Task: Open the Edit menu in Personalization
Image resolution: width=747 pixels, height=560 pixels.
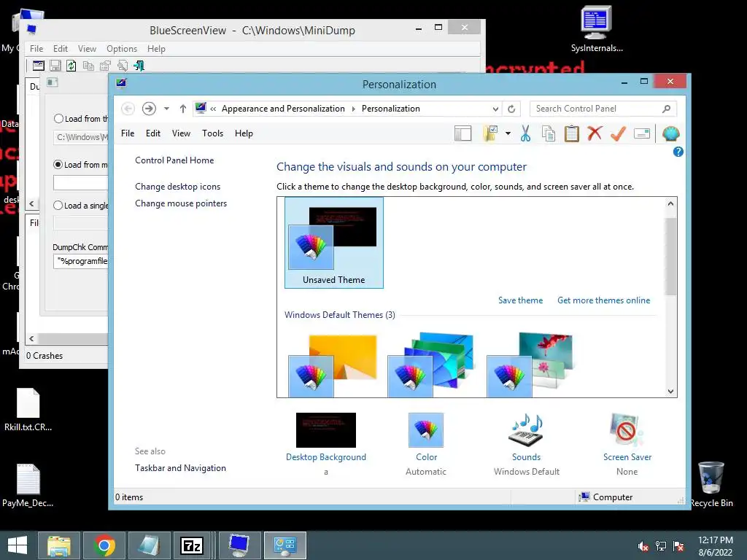Action: [x=153, y=133]
